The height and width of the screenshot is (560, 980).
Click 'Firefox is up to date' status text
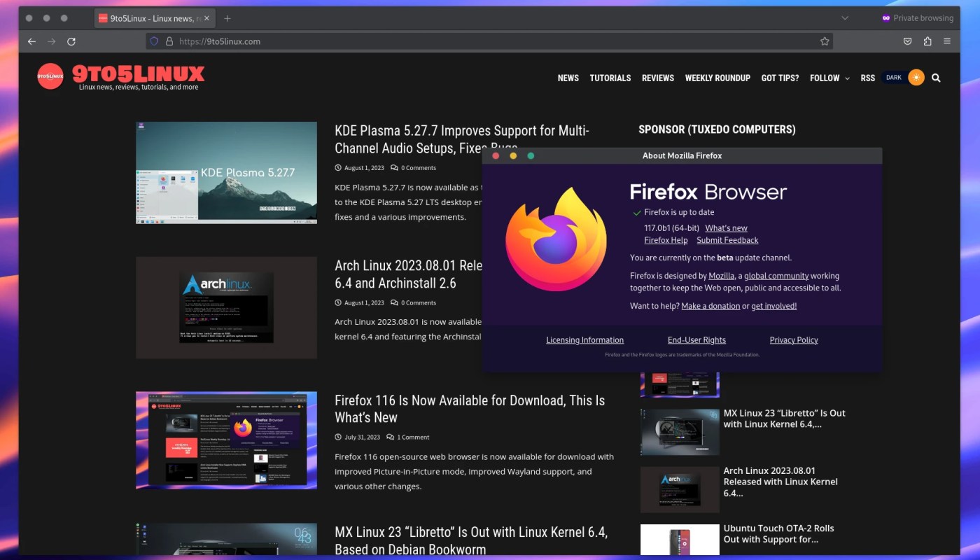679,212
